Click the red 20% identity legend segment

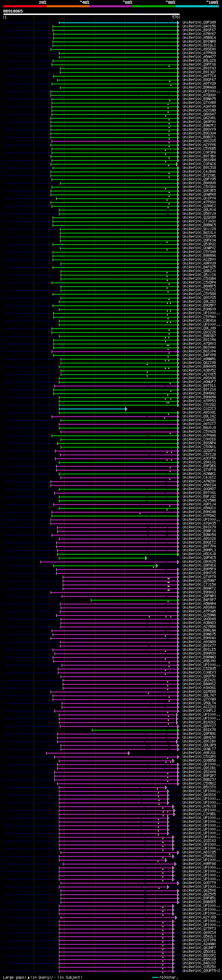tap(25, 7)
